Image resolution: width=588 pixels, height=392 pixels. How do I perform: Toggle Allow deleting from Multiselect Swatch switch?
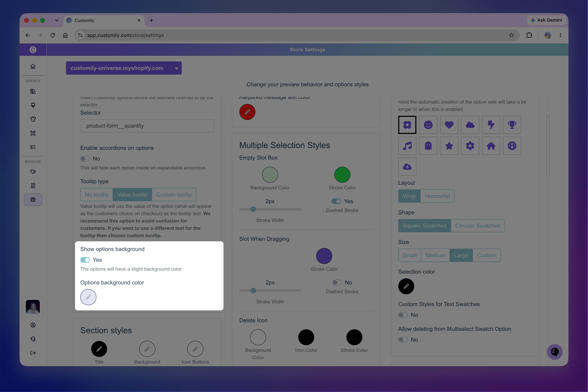pos(403,340)
